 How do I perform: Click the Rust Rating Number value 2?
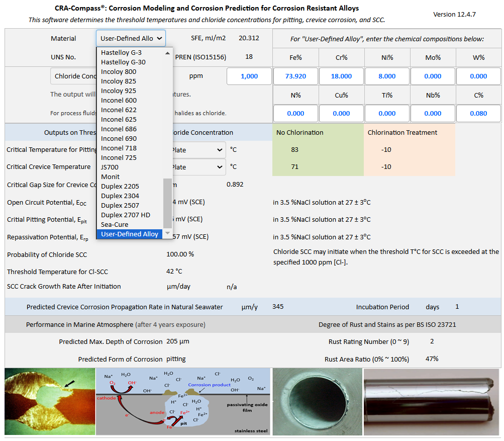click(432, 341)
